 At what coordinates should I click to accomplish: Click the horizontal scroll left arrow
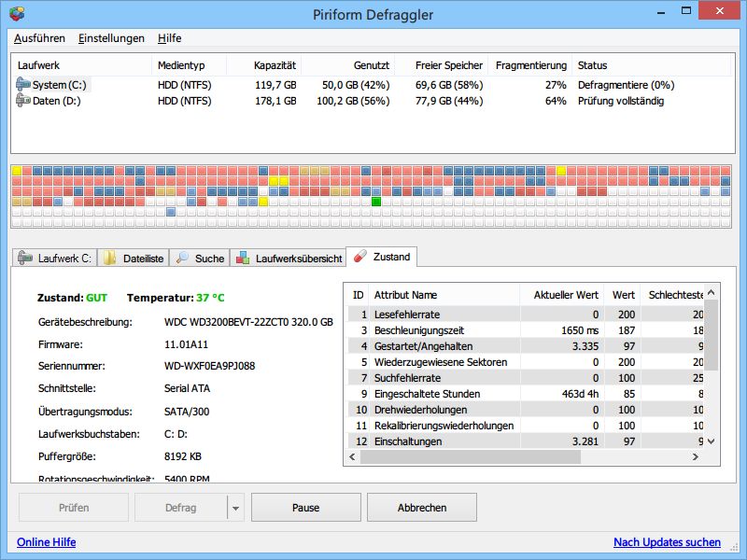(x=353, y=456)
